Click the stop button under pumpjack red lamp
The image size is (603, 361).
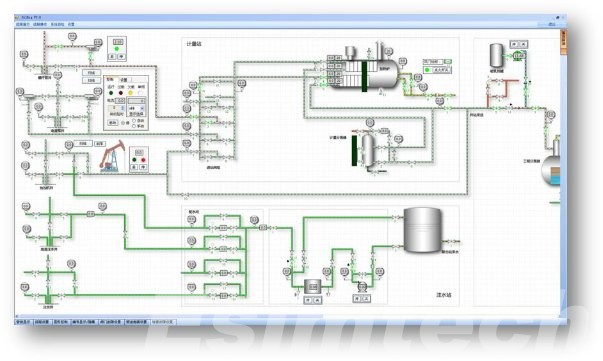point(143,167)
